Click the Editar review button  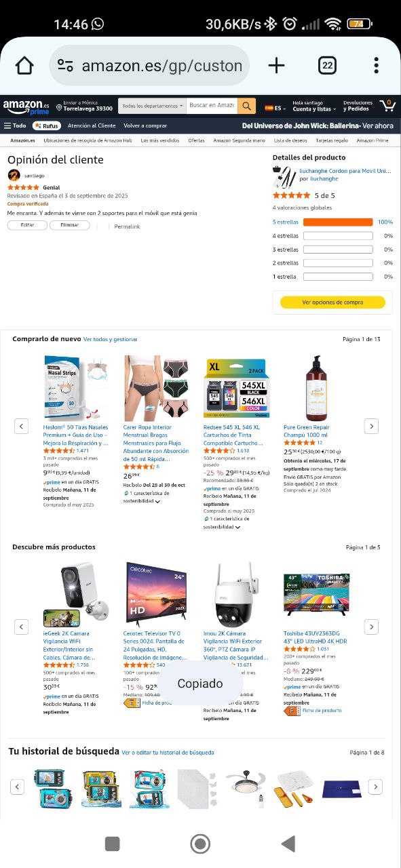click(27, 225)
